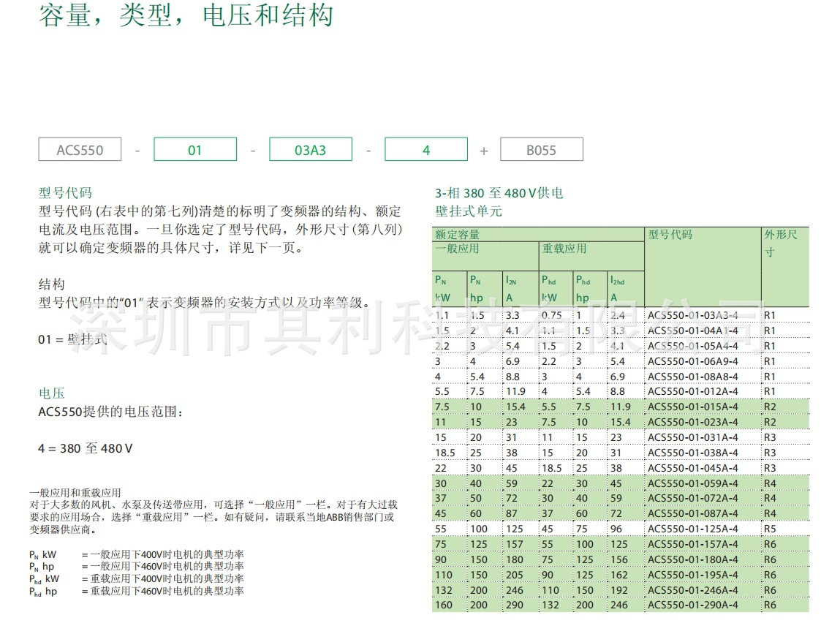
Task: Click model code ACS550-01-059A-4
Action: coord(692,483)
